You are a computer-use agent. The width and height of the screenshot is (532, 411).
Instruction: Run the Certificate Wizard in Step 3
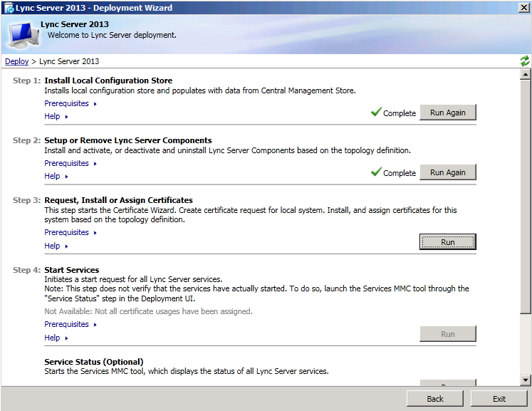click(x=448, y=242)
